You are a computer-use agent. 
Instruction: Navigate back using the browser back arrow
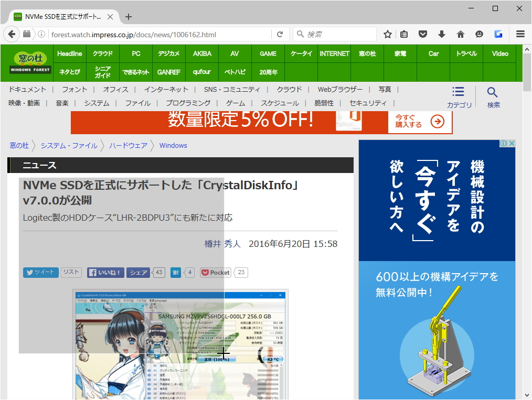tap(12, 34)
